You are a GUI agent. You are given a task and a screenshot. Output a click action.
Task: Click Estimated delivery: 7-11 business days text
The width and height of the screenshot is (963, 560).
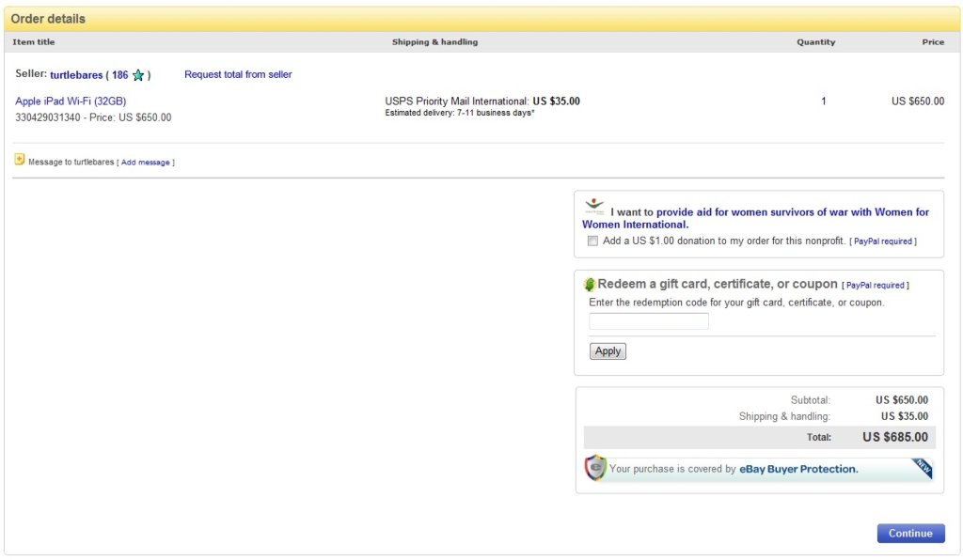pyautogui.click(x=460, y=113)
